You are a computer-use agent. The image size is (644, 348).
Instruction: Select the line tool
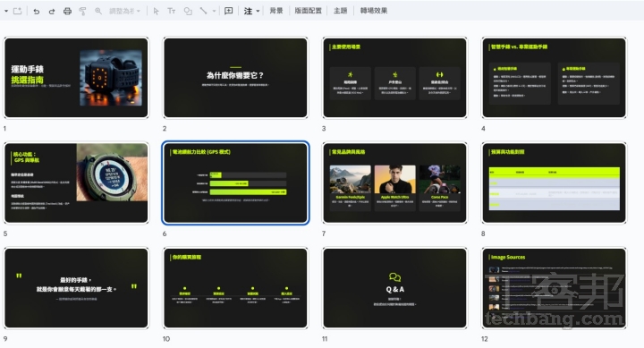point(203,11)
